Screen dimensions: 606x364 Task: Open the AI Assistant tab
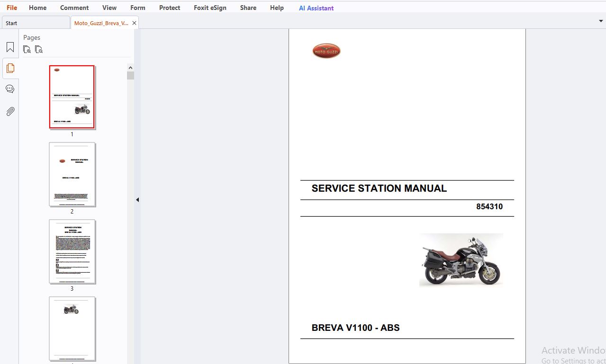click(x=316, y=8)
